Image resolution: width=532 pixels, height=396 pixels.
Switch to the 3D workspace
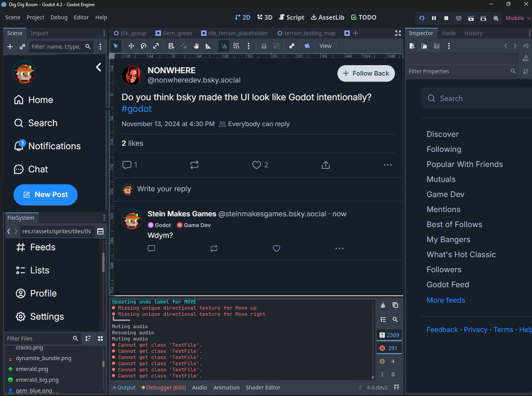[x=265, y=17]
